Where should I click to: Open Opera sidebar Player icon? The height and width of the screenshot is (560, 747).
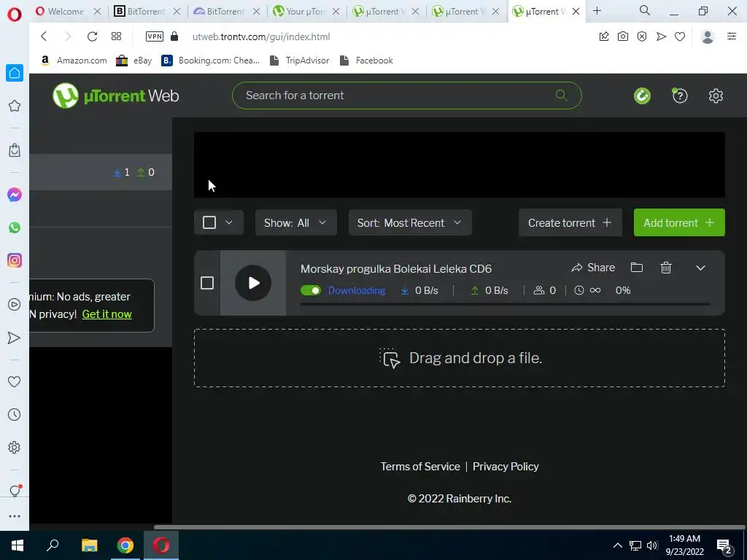[x=15, y=305]
